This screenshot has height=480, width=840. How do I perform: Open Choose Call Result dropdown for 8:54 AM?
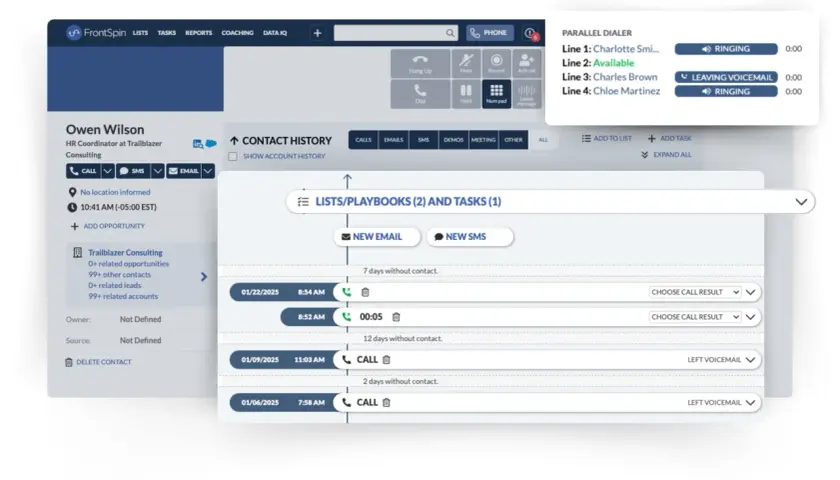pyautogui.click(x=695, y=292)
